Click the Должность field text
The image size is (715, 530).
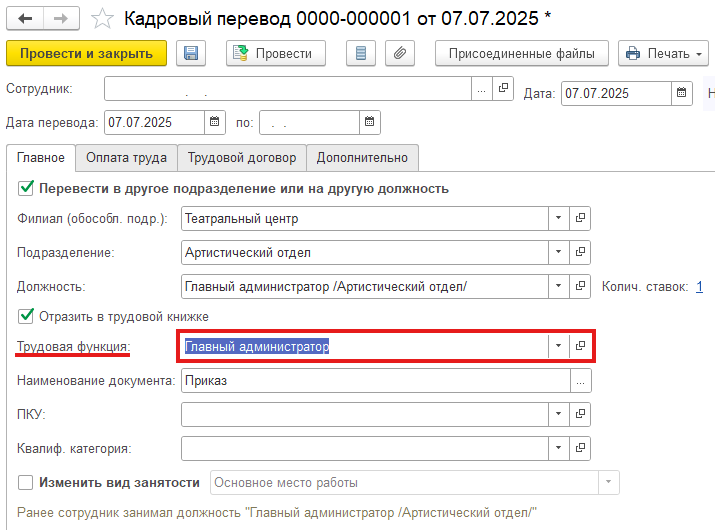point(365,286)
